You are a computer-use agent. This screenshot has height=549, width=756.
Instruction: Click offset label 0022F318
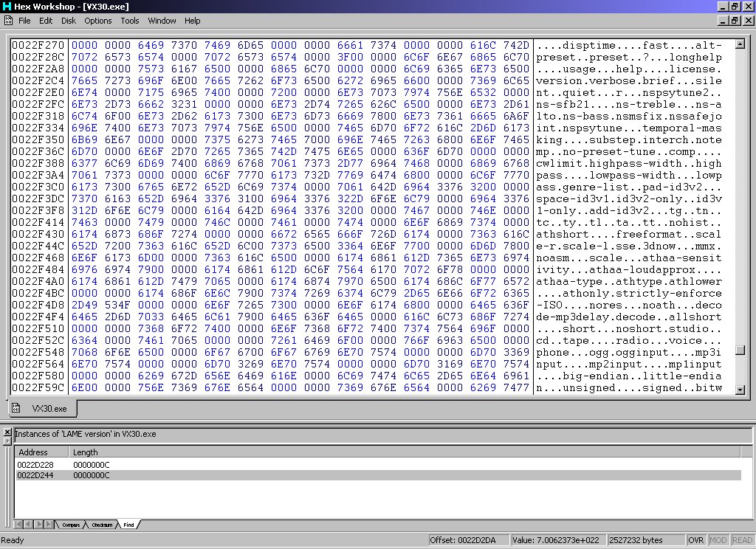pyautogui.click(x=38, y=116)
